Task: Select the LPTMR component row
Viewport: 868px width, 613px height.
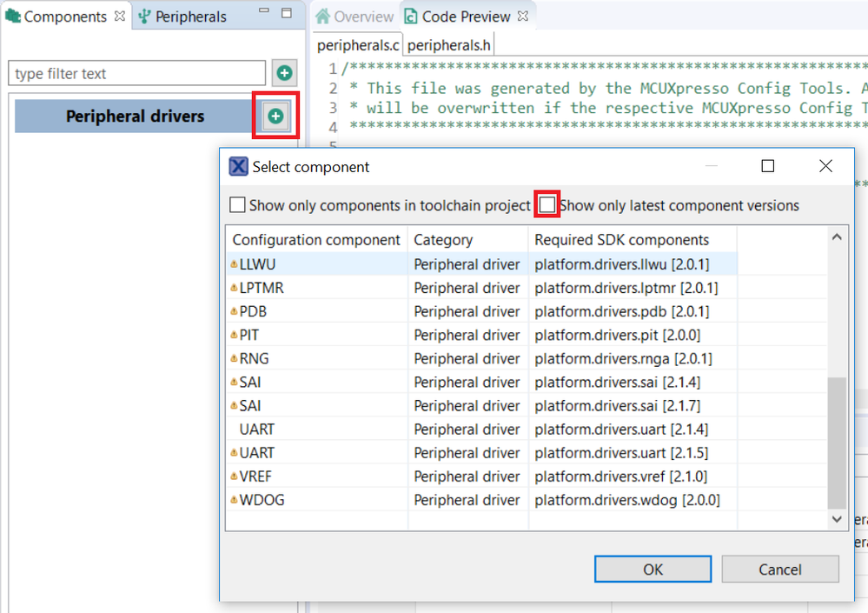Action: pos(481,288)
